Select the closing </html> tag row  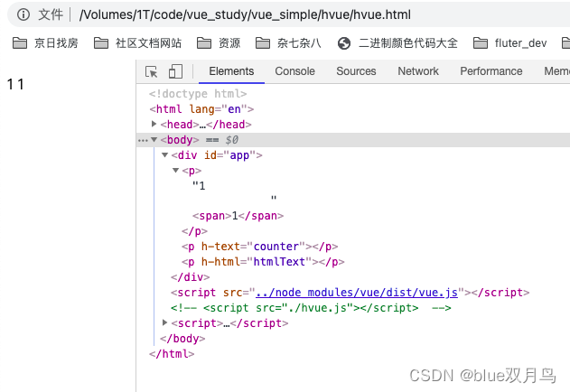point(172,354)
